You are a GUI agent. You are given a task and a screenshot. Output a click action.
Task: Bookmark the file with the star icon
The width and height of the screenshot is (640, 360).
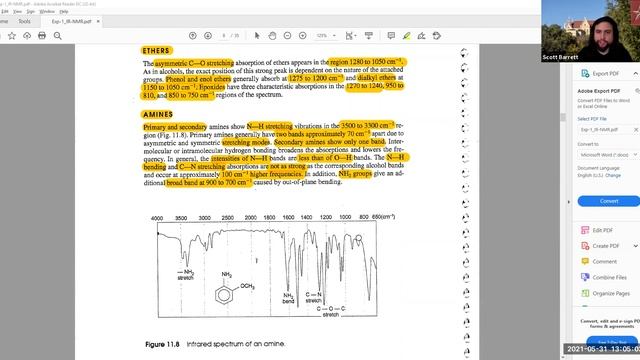12,36
